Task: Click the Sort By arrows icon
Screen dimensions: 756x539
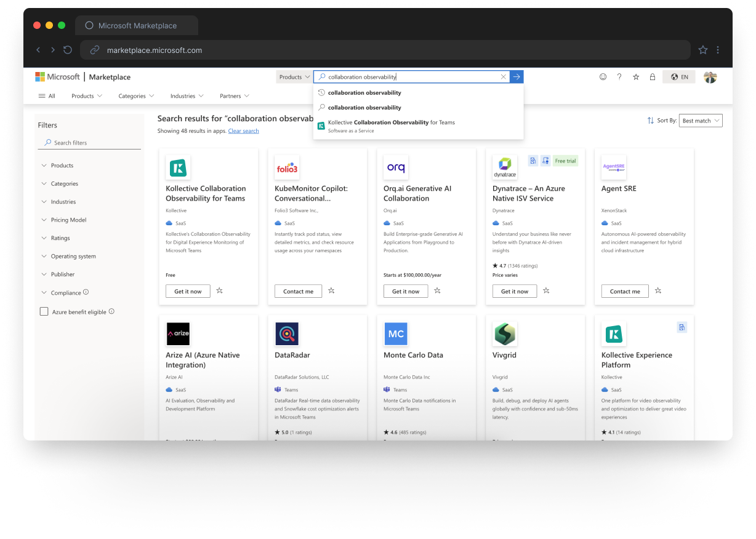Action: [651, 121]
